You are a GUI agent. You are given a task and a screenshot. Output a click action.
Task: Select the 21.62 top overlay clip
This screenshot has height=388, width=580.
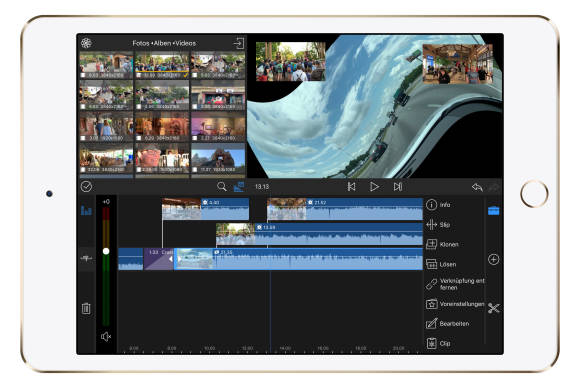point(345,209)
